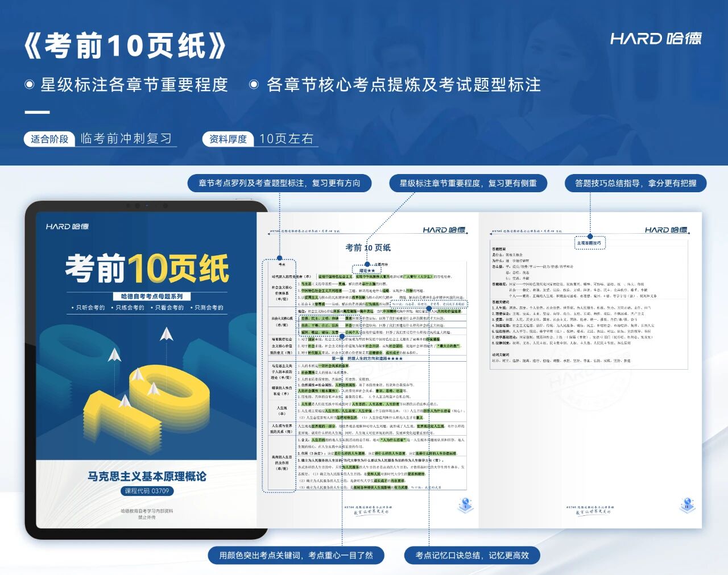The height and width of the screenshot is (575, 728).
Task: Click the 章节考点罗列及考查题型标注 callout
Action: click(x=279, y=183)
